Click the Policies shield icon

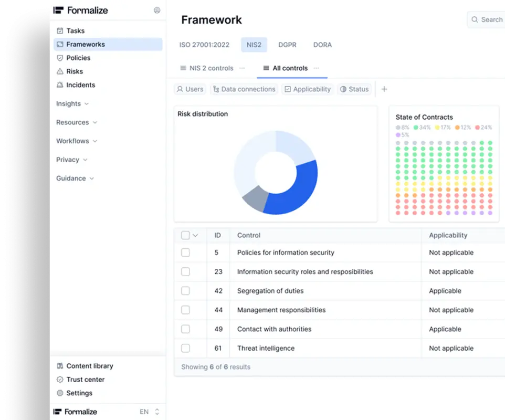click(x=60, y=58)
